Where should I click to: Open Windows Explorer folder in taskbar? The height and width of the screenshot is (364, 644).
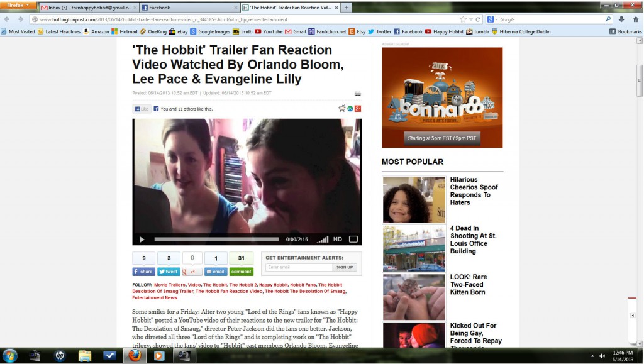click(85, 355)
